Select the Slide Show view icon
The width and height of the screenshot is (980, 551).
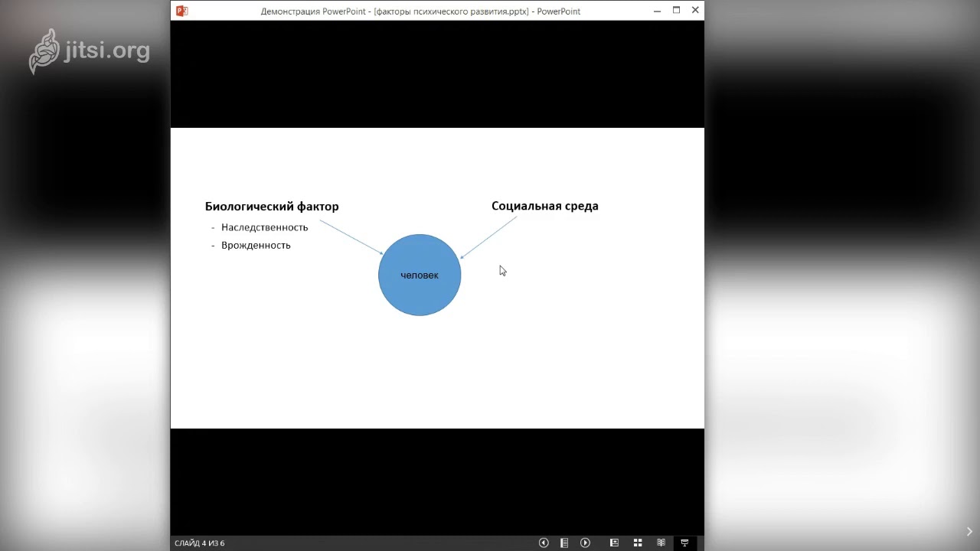click(x=684, y=543)
